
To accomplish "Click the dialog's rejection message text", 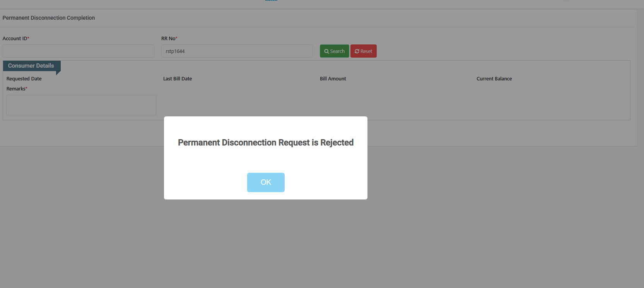I will (x=266, y=143).
